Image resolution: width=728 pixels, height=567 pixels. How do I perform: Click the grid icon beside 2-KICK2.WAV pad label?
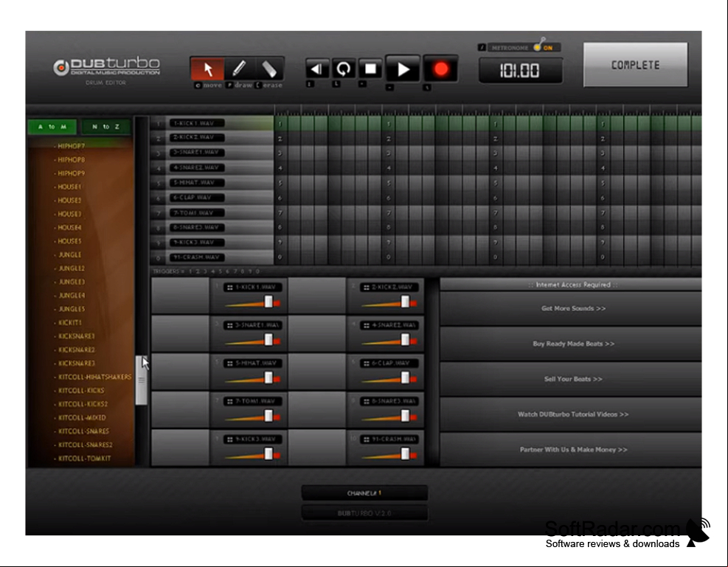click(x=367, y=288)
